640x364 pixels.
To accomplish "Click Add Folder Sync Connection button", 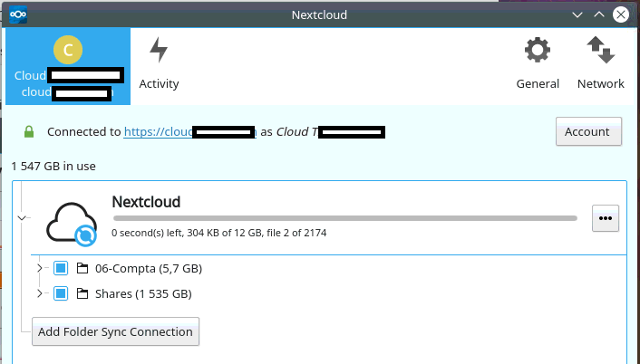I will point(115,331).
